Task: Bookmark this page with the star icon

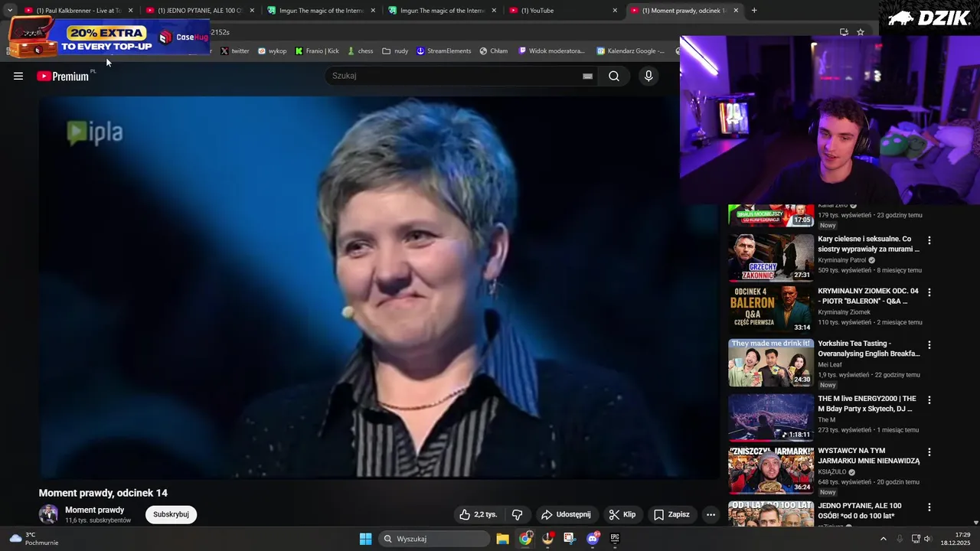Action: click(x=861, y=32)
